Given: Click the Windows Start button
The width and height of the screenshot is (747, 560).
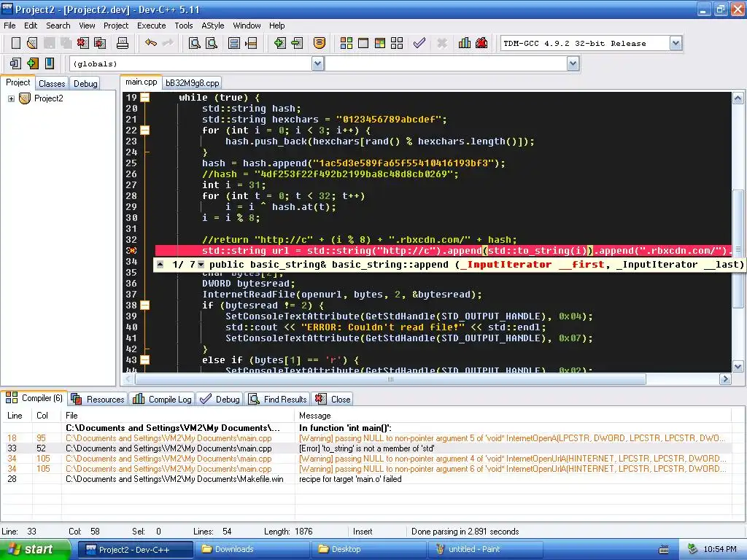Looking at the screenshot, I should pos(34,550).
